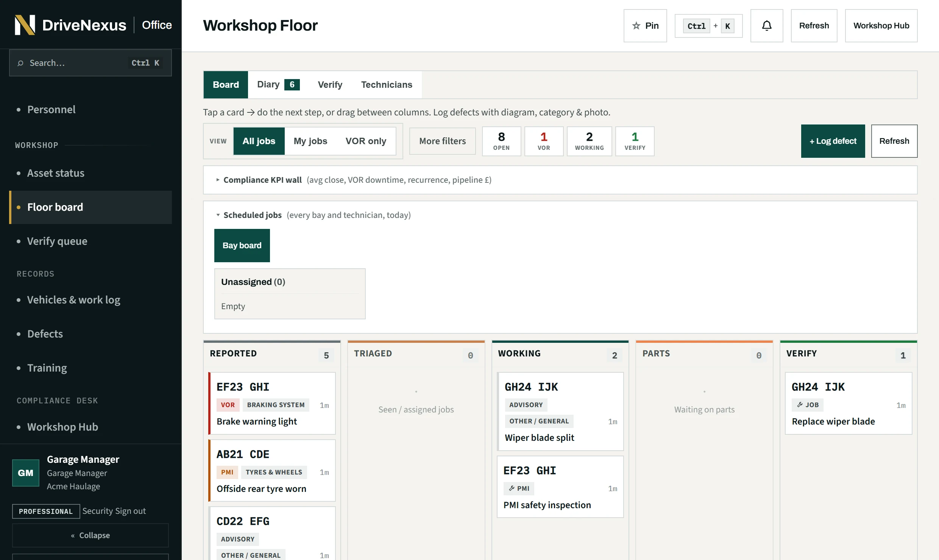The height and width of the screenshot is (560, 939).
Task: Click the wrench PMI tag on EF23 GHI
Action: pyautogui.click(x=519, y=488)
